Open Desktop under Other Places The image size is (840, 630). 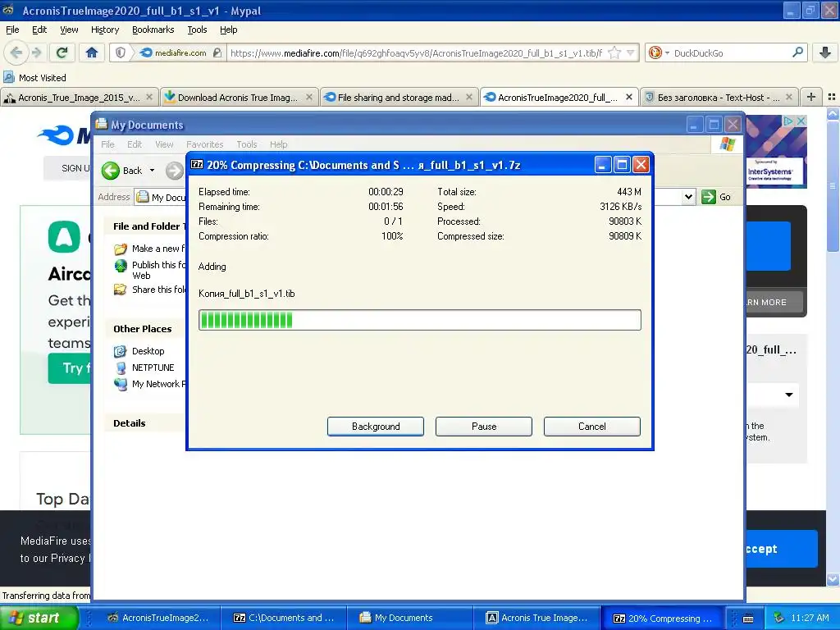coord(139,351)
